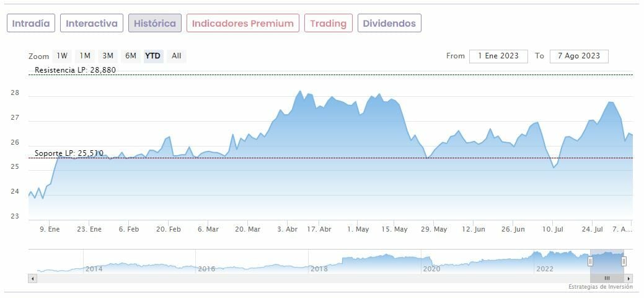Click the To date field
The height and width of the screenshot is (298, 644).
tap(578, 56)
